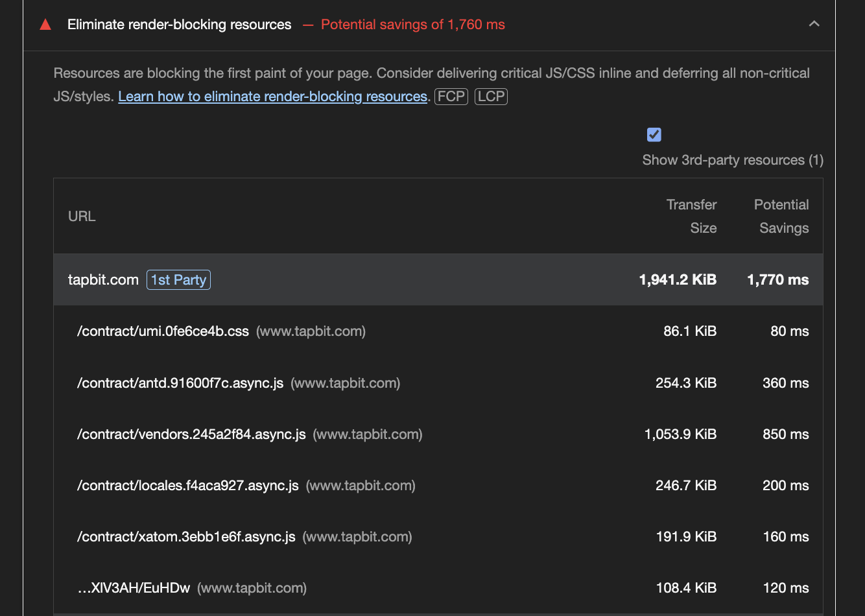Select the Potential savings of 1,760 ms text
The width and height of the screenshot is (865, 616).
(413, 25)
